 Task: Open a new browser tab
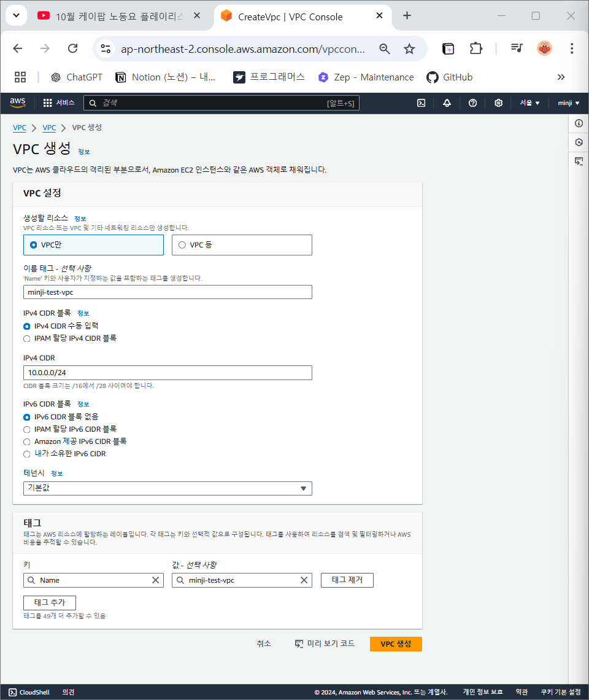pos(407,15)
